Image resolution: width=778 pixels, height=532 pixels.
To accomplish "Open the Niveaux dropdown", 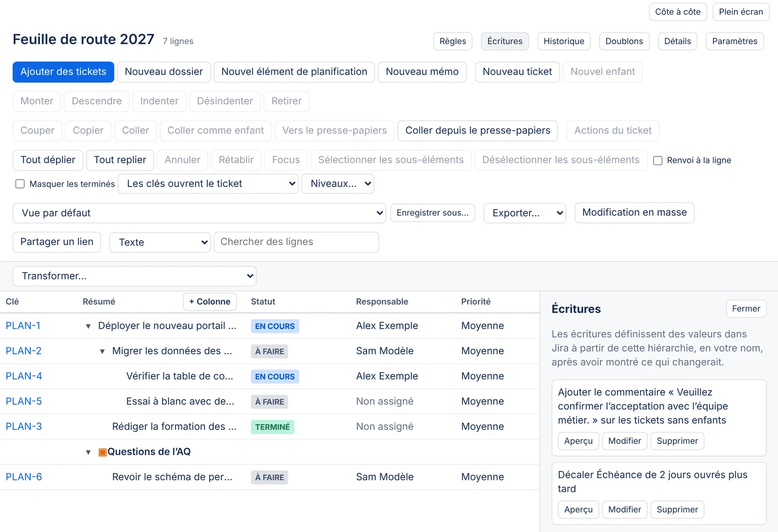I will tap(338, 184).
